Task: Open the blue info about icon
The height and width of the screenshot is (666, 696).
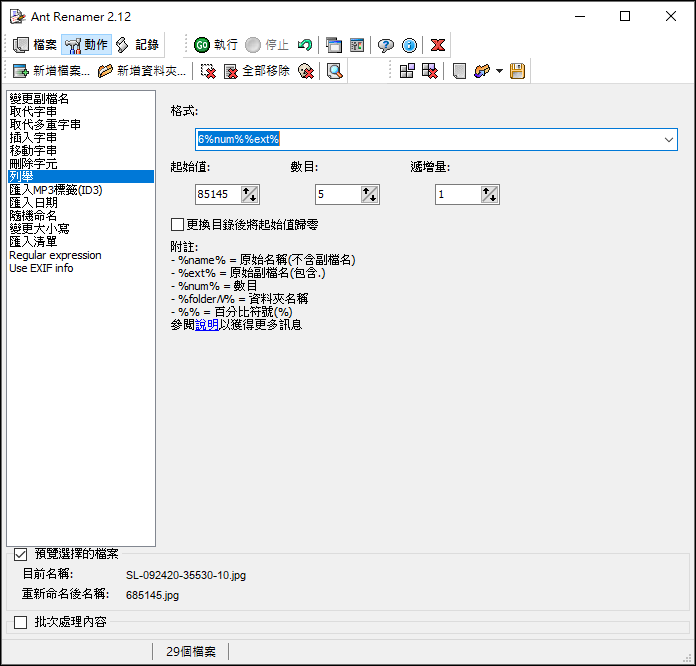Action: click(x=409, y=45)
